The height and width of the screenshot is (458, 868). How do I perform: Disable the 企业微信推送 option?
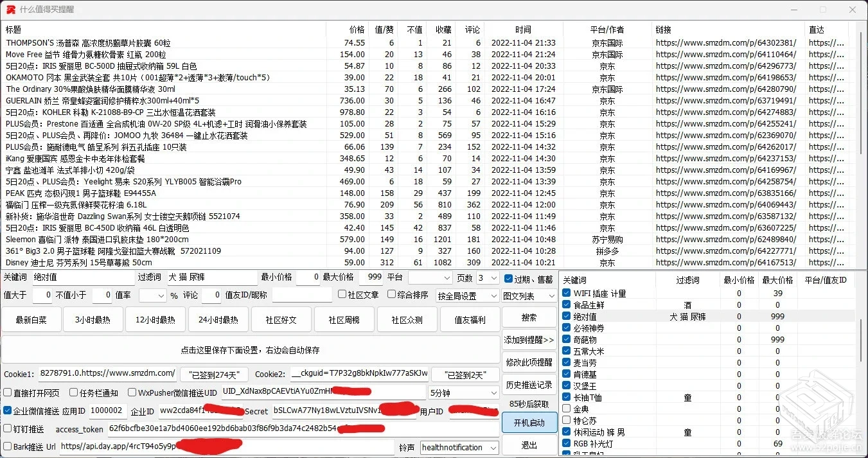7,411
